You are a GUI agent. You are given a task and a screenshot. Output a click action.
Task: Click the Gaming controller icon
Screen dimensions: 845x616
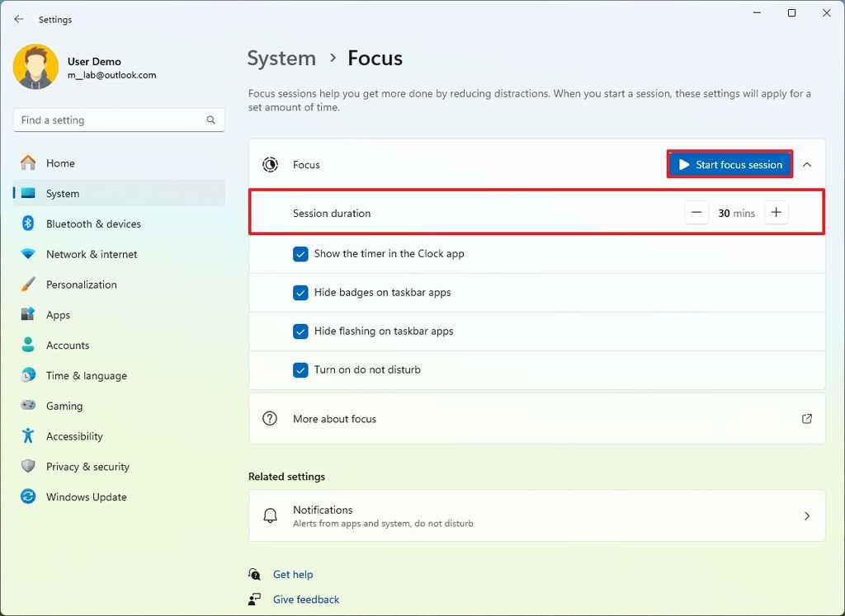click(27, 406)
